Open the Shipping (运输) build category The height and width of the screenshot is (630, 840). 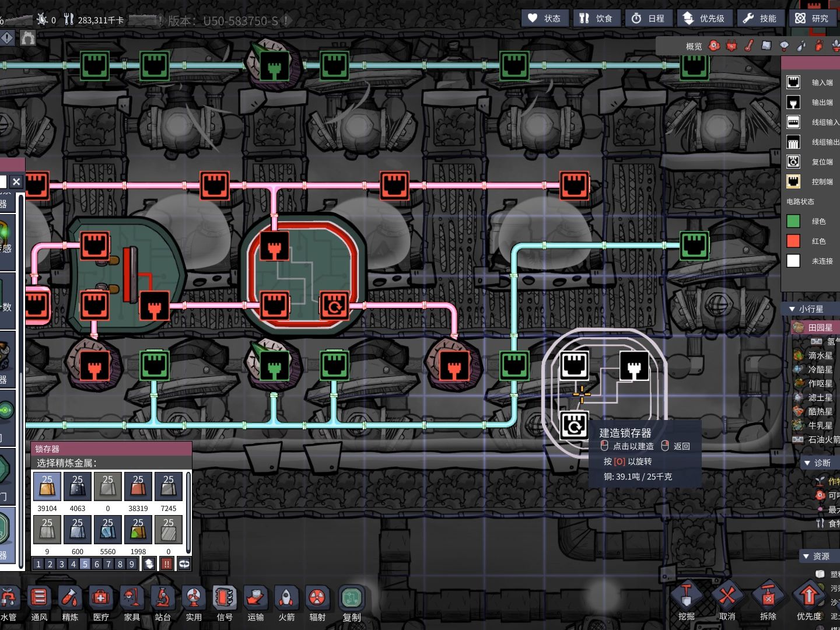coord(256,603)
